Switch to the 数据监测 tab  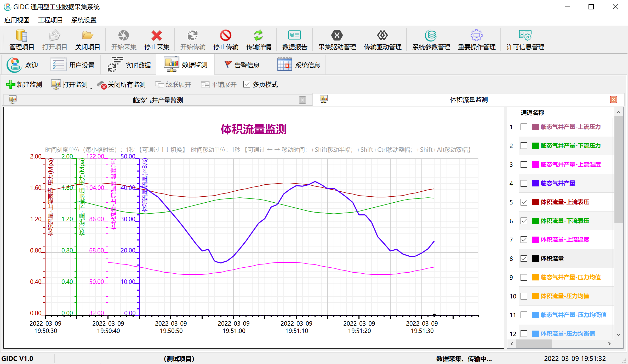click(x=185, y=64)
